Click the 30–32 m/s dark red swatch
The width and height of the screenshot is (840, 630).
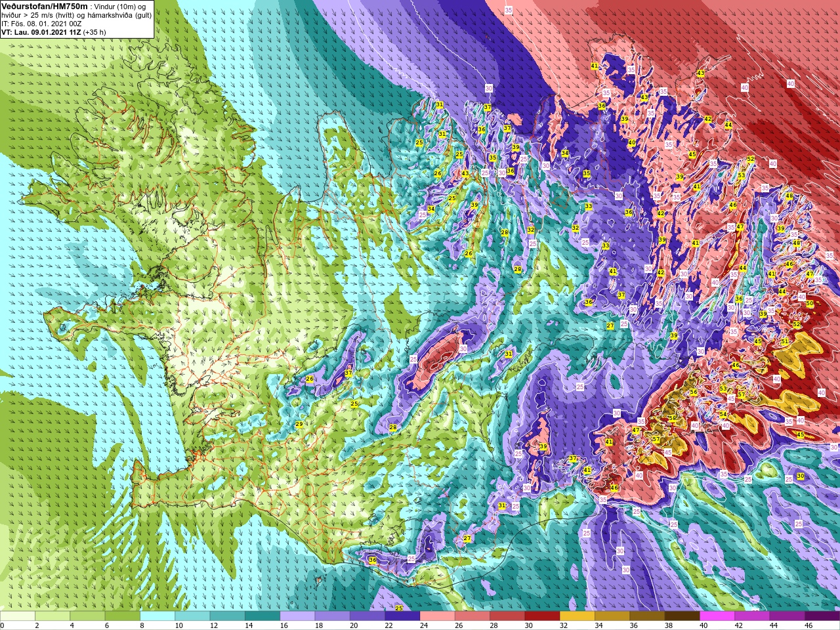[x=543, y=616]
